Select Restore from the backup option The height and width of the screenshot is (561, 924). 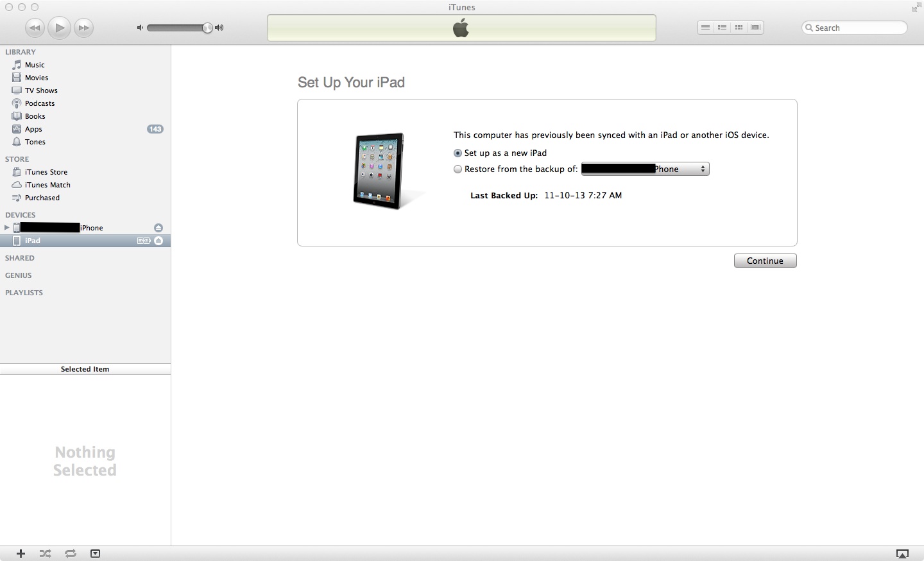click(x=458, y=169)
